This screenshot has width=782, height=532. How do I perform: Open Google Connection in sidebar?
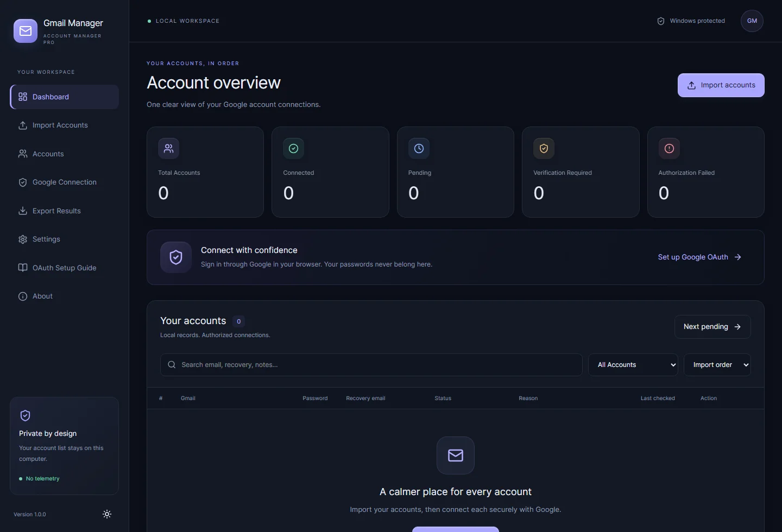[64, 182]
